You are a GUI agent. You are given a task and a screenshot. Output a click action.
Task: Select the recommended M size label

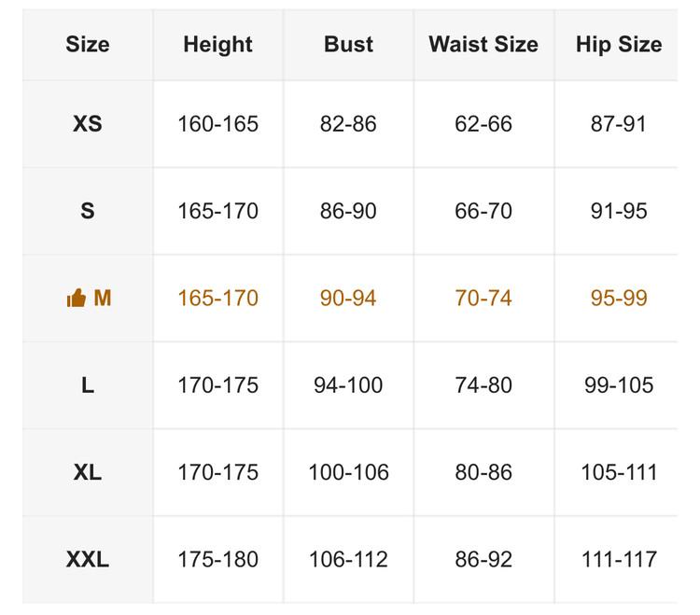(102, 299)
